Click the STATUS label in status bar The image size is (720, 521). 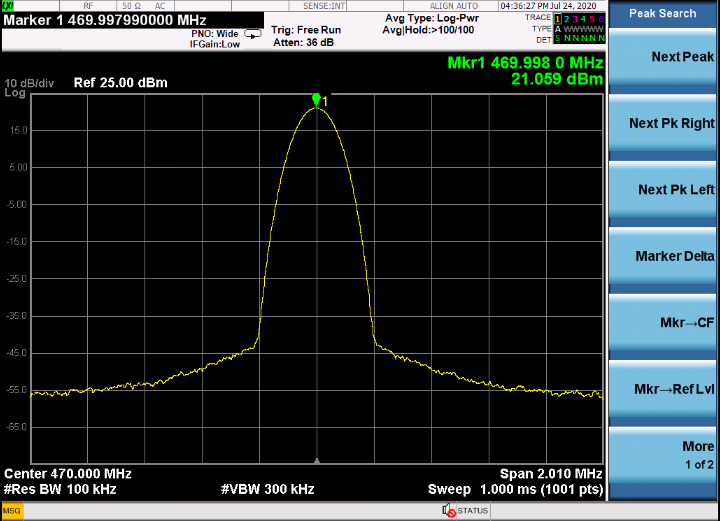click(x=472, y=510)
